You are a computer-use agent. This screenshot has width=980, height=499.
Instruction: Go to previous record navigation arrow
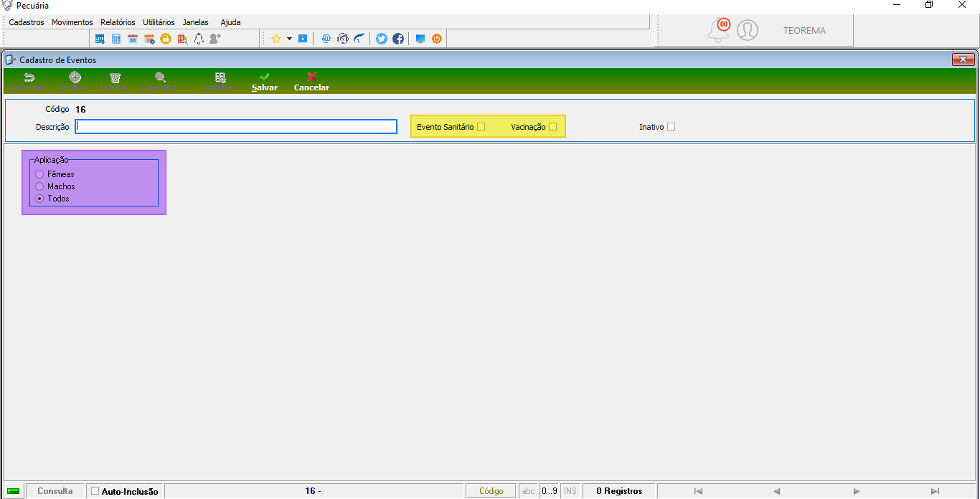[776, 491]
